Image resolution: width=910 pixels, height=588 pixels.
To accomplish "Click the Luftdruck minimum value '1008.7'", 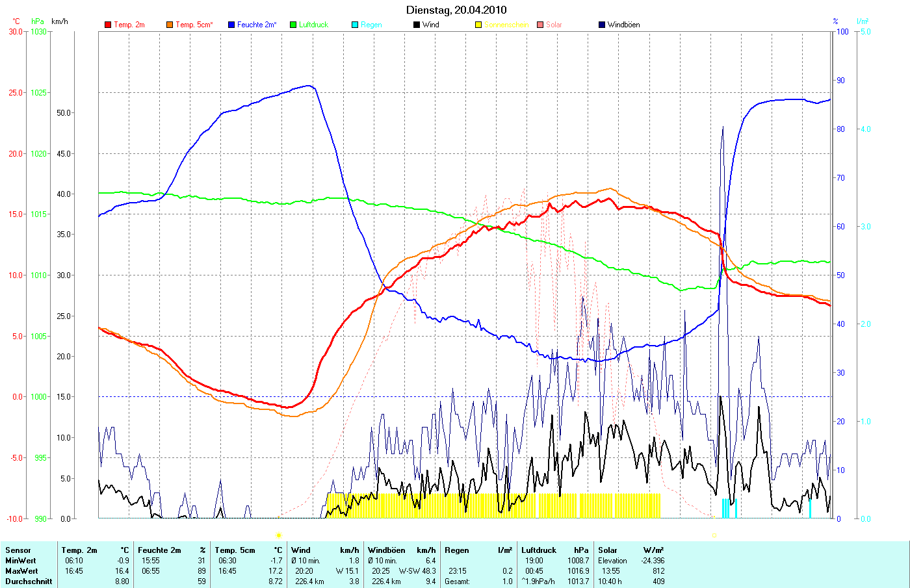I will coord(578,561).
